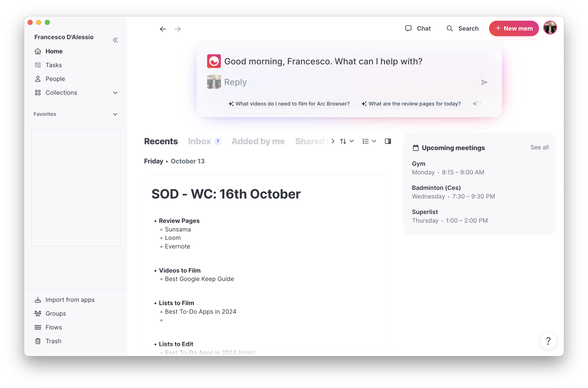Screen dimensions: 588x388
Task: Toggle the side panel visibility
Action: pyautogui.click(x=388, y=141)
